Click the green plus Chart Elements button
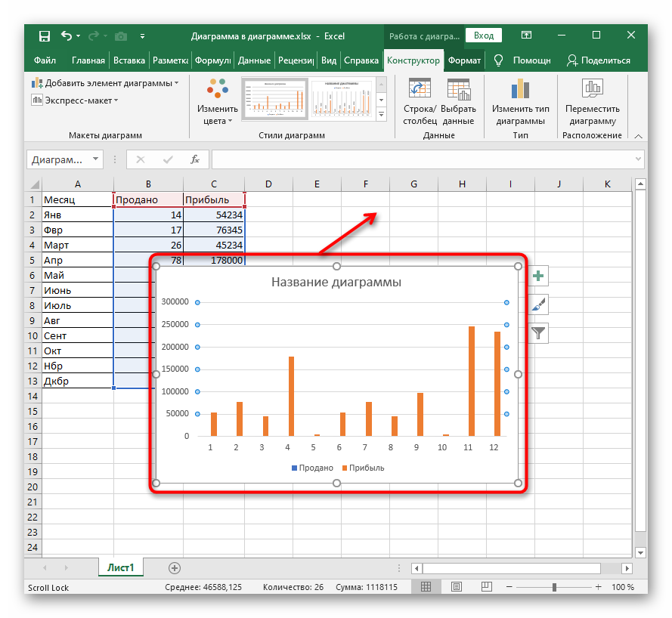 pyautogui.click(x=538, y=276)
